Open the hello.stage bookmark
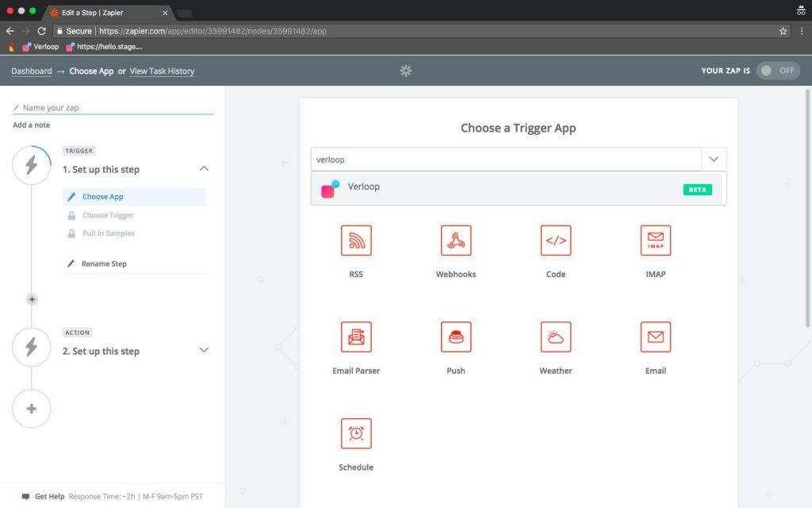812x508 pixels. 104,47
